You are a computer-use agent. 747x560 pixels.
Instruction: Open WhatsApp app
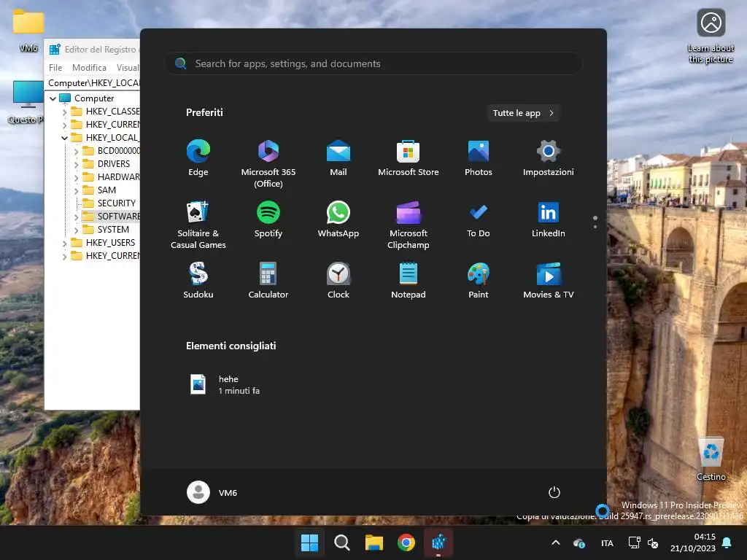click(x=338, y=219)
